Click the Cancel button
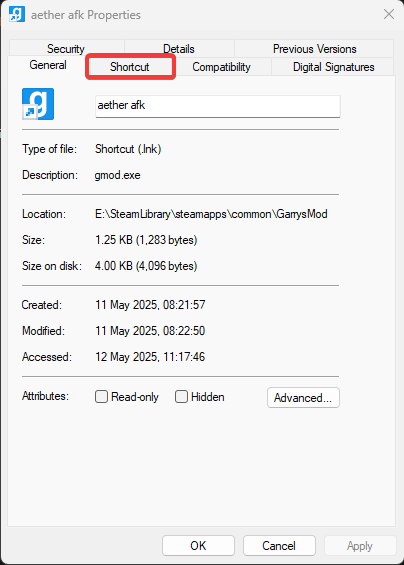This screenshot has height=565, width=404. tap(279, 546)
